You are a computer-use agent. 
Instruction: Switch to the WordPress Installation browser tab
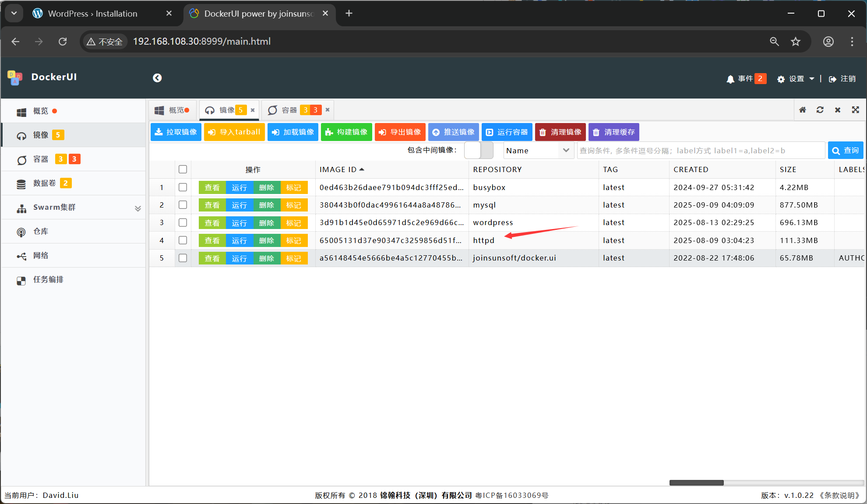click(x=102, y=14)
